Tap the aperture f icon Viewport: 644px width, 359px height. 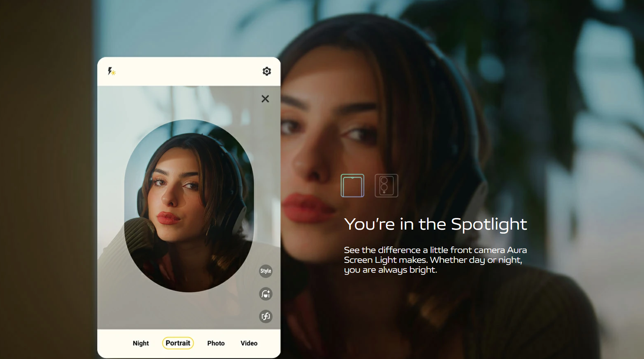266,316
